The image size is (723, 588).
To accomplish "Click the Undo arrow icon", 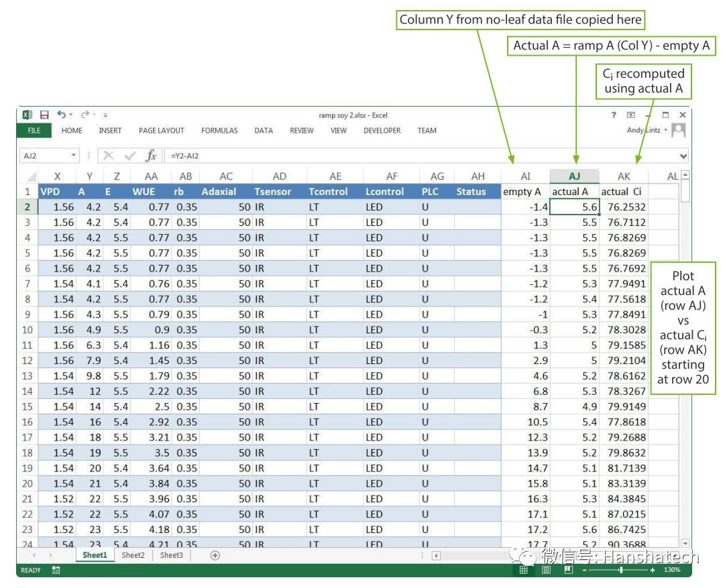I will (x=61, y=115).
